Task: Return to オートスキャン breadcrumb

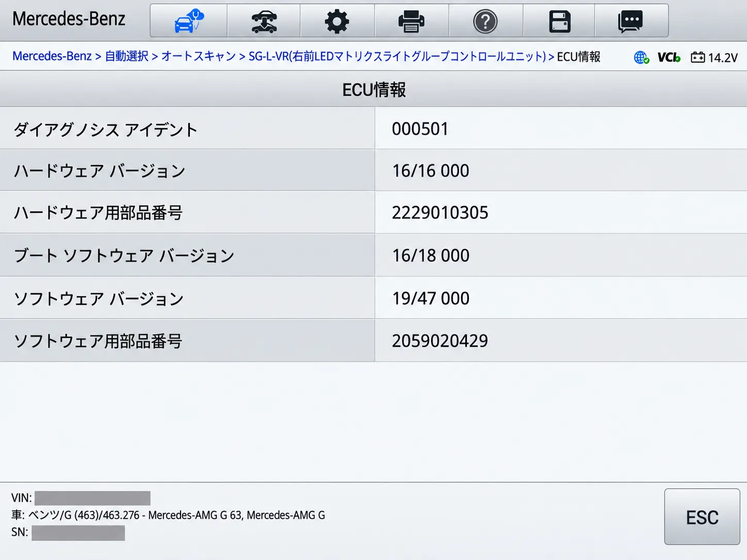Action: click(x=199, y=56)
